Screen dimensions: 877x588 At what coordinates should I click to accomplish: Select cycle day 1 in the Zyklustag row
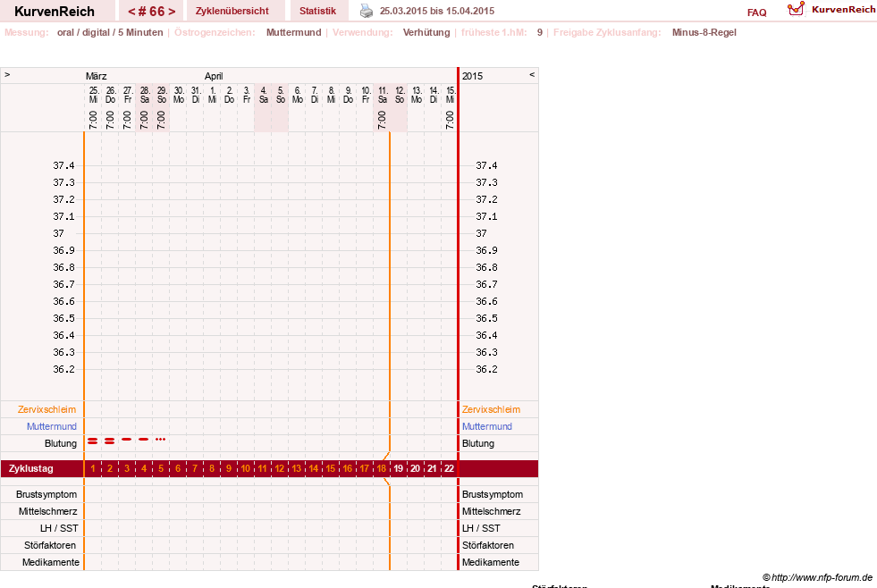(x=93, y=468)
